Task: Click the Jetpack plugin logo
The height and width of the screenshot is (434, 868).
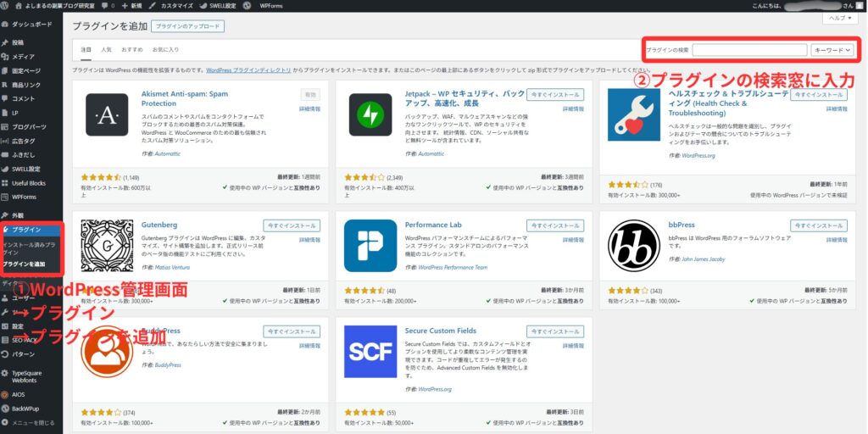Action: pos(370,114)
